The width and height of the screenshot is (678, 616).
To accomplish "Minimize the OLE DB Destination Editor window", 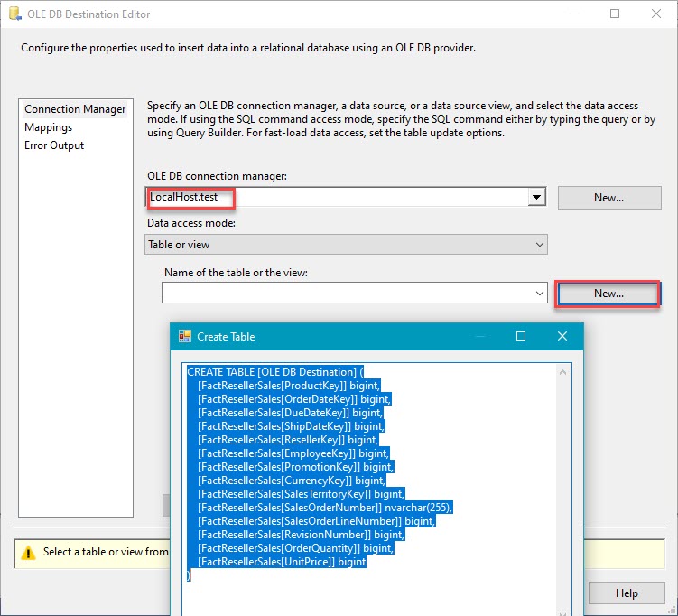I will coord(572,14).
